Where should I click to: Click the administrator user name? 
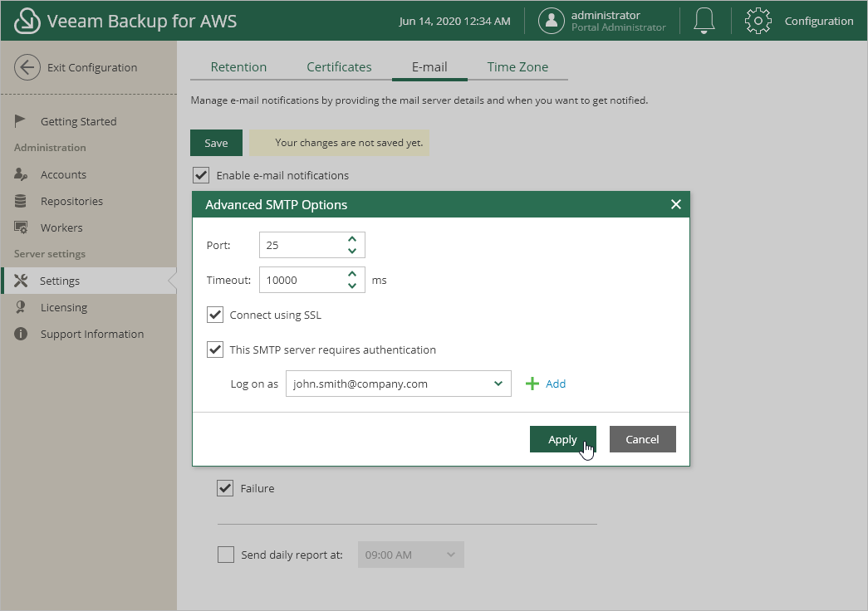[606, 15]
